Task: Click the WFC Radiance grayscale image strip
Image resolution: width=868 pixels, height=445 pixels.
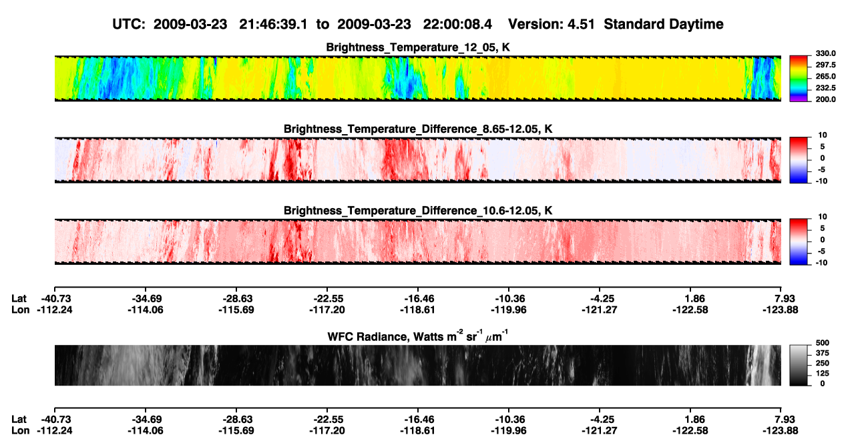Action: pyautogui.click(x=417, y=365)
